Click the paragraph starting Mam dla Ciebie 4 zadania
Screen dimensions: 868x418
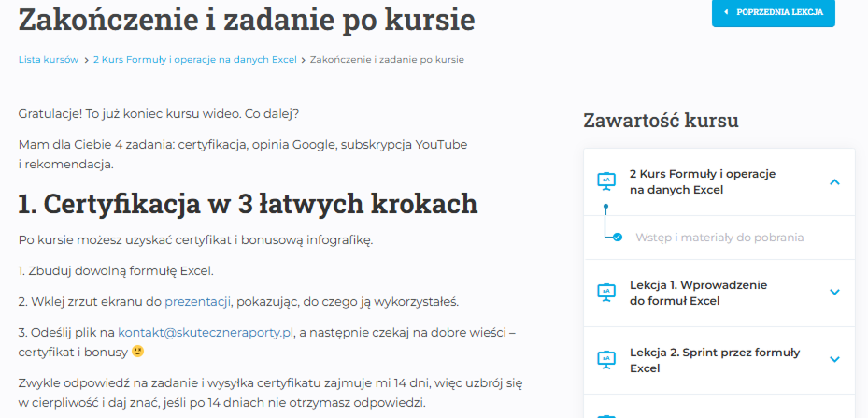pyautogui.click(x=243, y=154)
